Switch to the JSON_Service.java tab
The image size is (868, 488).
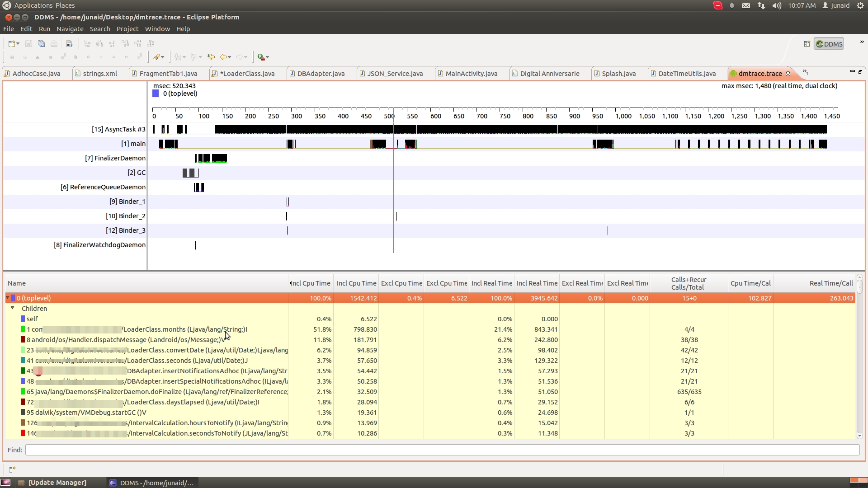(395, 73)
